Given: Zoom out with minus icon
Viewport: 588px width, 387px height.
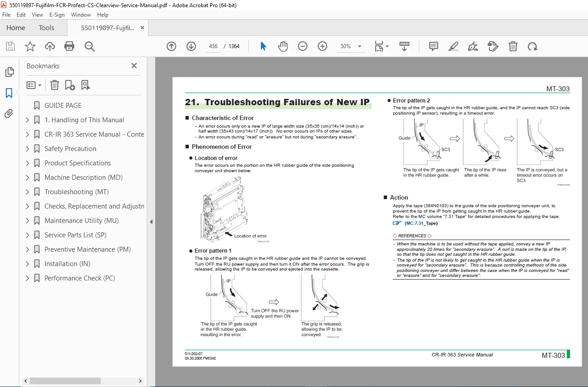Looking at the screenshot, I should tap(303, 46).
